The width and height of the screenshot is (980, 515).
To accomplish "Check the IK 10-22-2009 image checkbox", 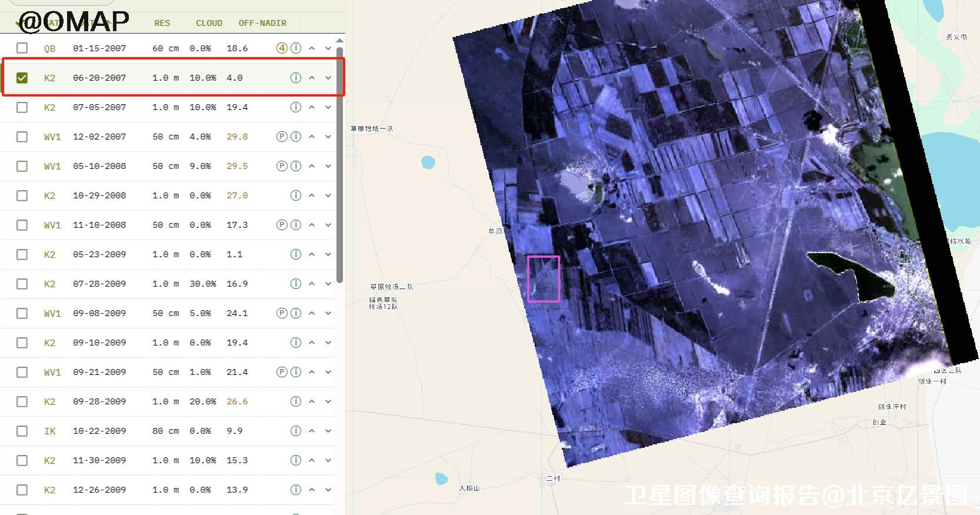I will [22, 431].
